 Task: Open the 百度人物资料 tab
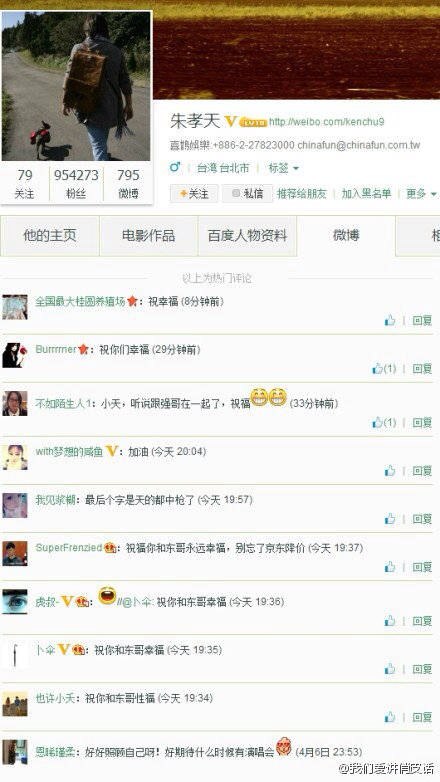[x=247, y=235]
